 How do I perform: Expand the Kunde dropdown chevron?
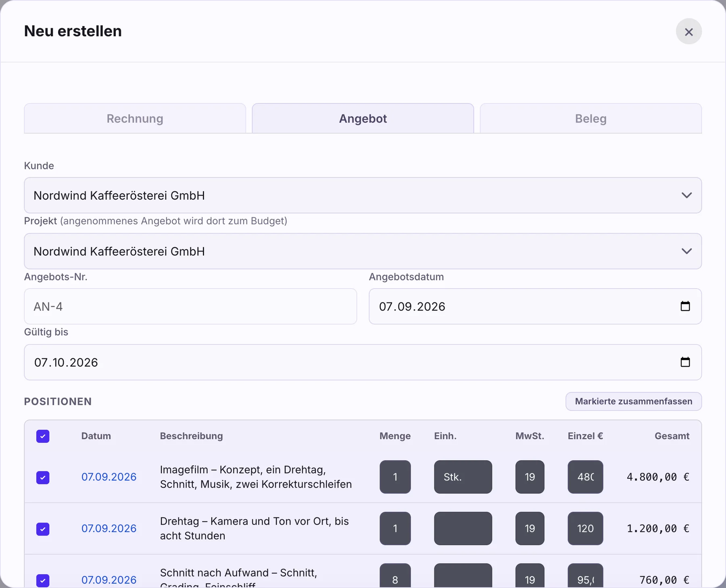686,195
